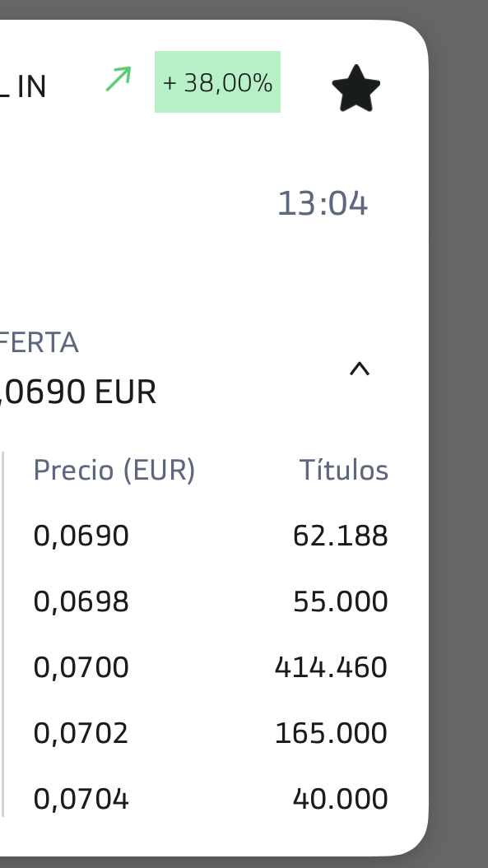Click the + 38,00% change badge
The height and width of the screenshot is (868, 488).
217,81
